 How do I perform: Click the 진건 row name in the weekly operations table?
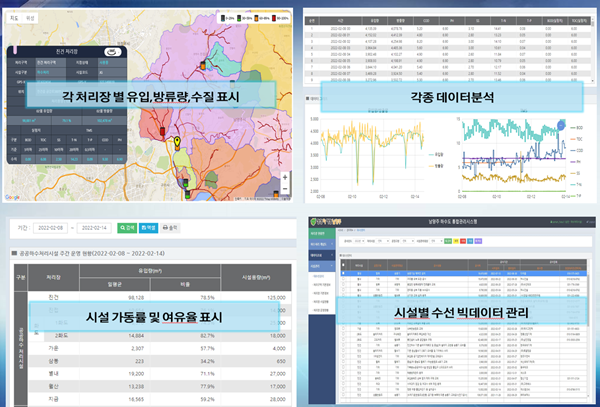click(x=54, y=297)
